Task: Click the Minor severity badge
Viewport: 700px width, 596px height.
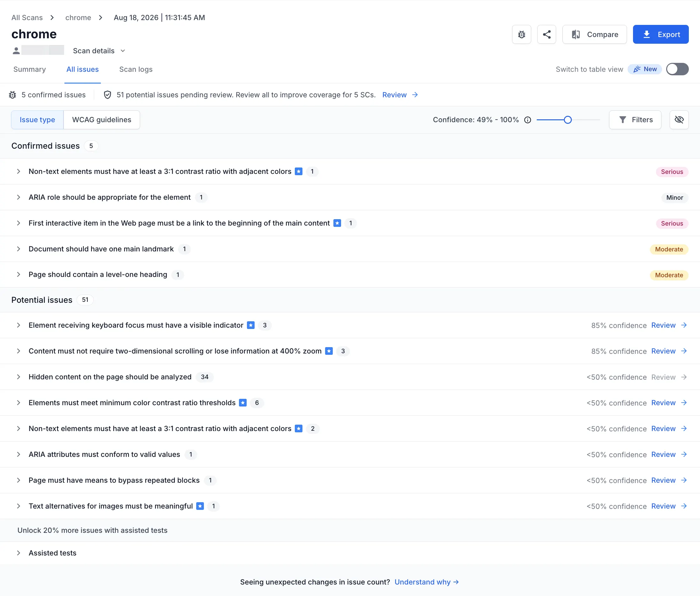Action: click(675, 197)
